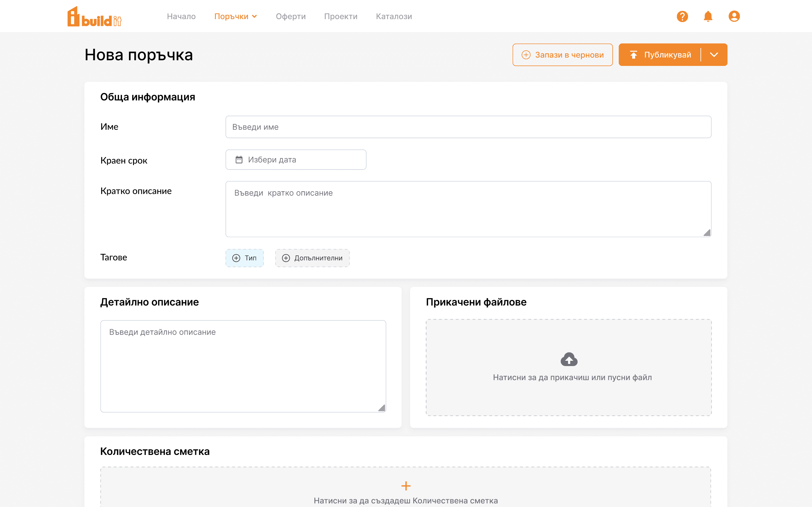Focus the Въведи детайлно описание textarea
Image resolution: width=812 pixels, height=507 pixels.
(243, 366)
